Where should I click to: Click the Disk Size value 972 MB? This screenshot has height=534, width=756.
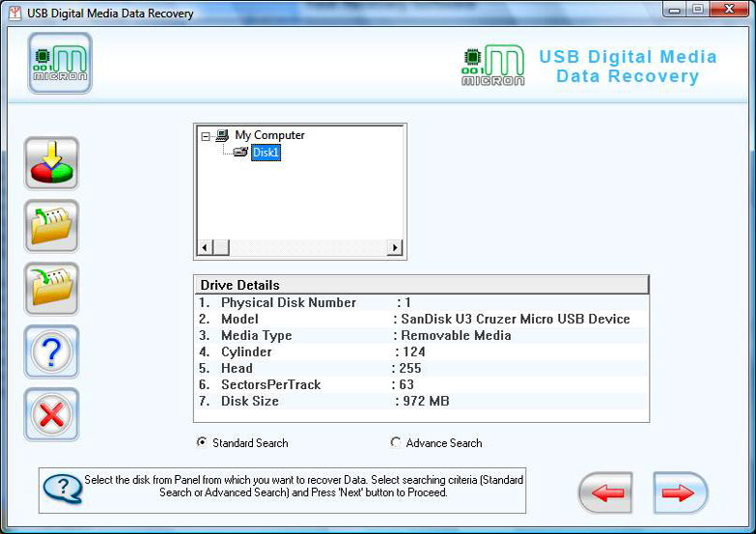[426, 401]
